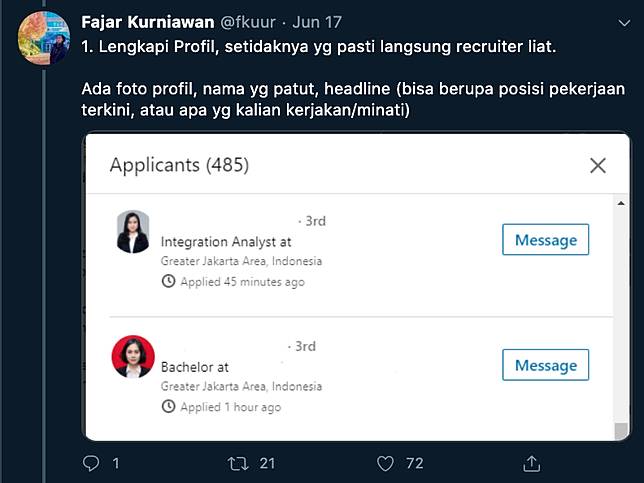Click the Integration Analyst at headline
This screenshot has height=483, width=644.
(226, 242)
